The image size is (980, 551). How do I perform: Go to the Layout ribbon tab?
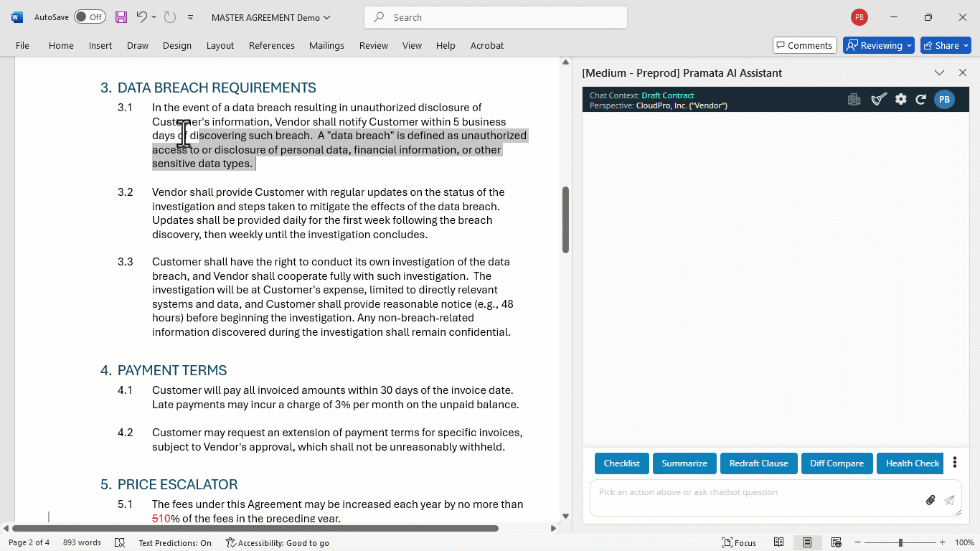220,45
